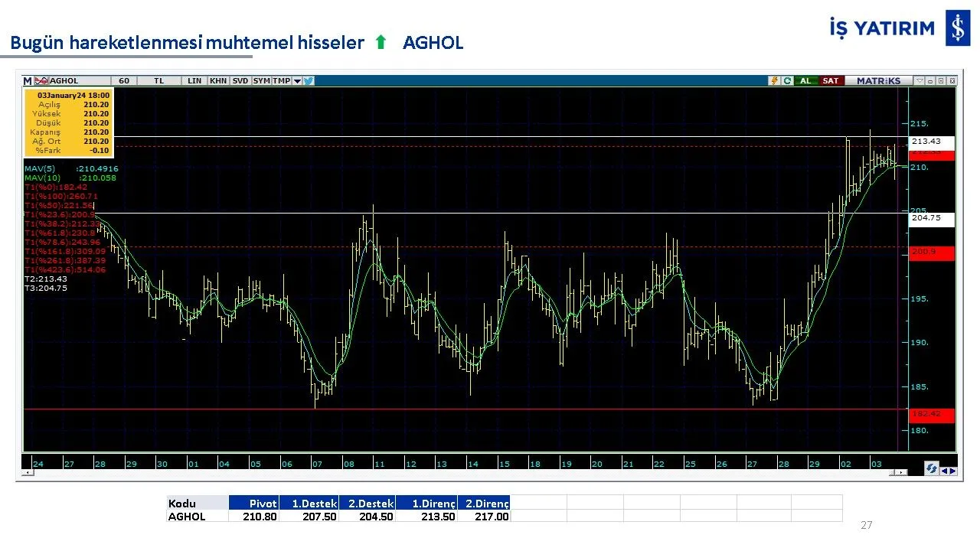Click the İş Yatırım logo
The image size is (980, 551).
(900, 28)
